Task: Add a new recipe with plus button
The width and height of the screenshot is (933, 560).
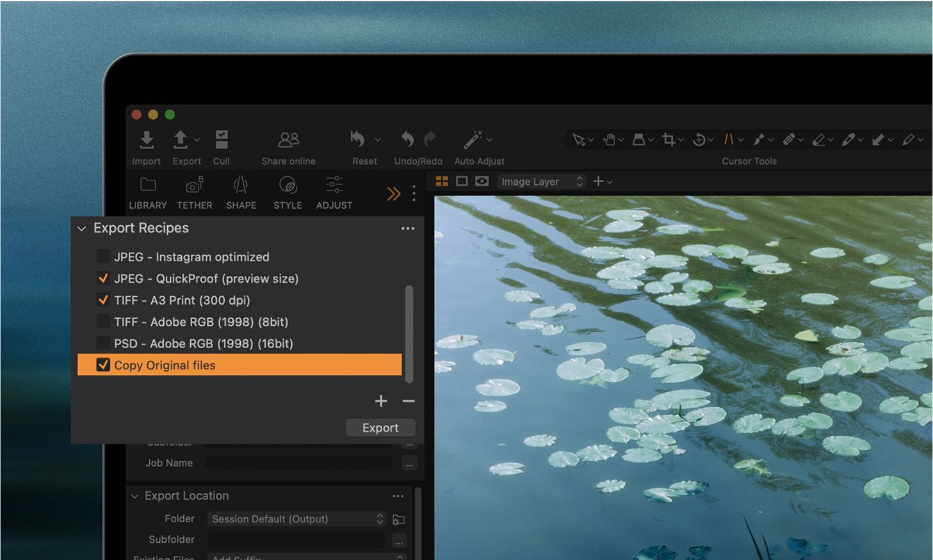Action: (381, 401)
